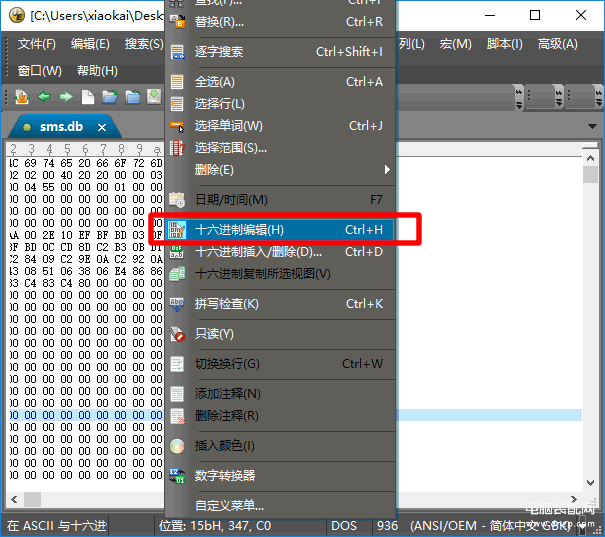Screen dimensions: 605x537
Task: Click the Select Line (选择行) icon
Action: tap(177, 104)
